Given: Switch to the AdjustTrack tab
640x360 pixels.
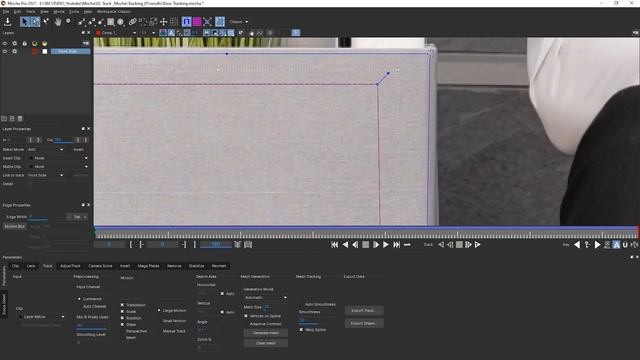Looking at the screenshot, I should (x=70, y=266).
